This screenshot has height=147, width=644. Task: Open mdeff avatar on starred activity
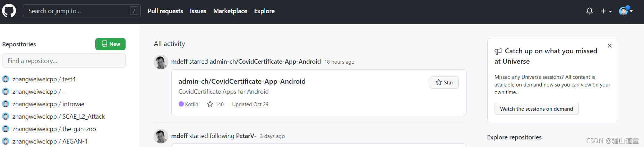pos(161,62)
